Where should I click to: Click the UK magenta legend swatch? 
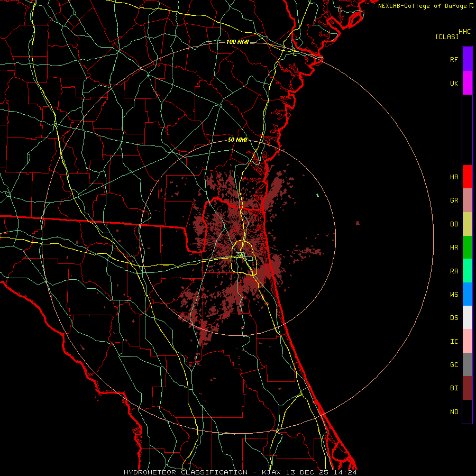[x=467, y=83]
